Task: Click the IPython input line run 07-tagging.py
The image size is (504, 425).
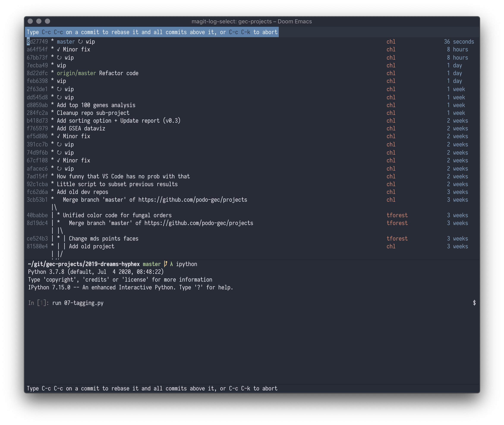Action: click(78, 303)
